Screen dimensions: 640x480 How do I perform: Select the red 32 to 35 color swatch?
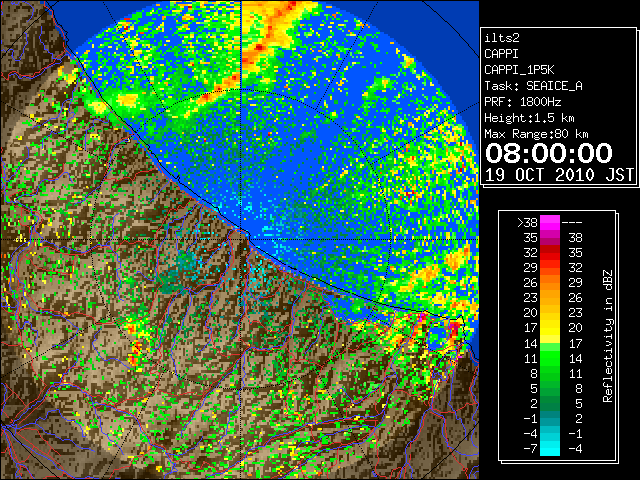point(550,253)
